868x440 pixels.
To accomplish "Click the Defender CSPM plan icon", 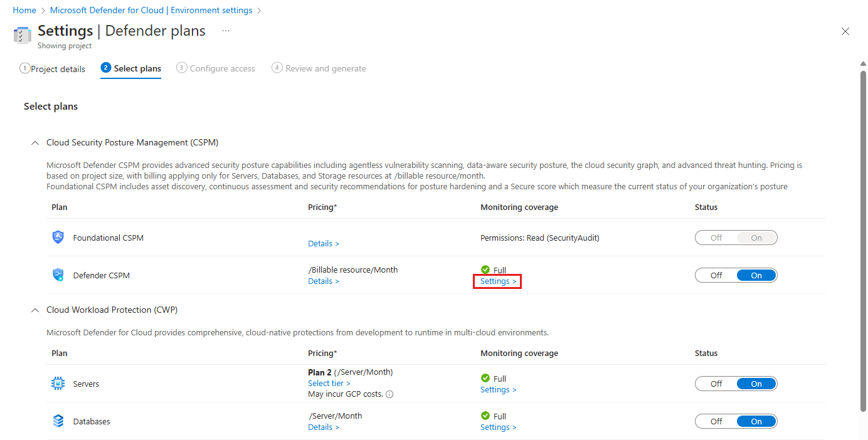I will click(58, 275).
